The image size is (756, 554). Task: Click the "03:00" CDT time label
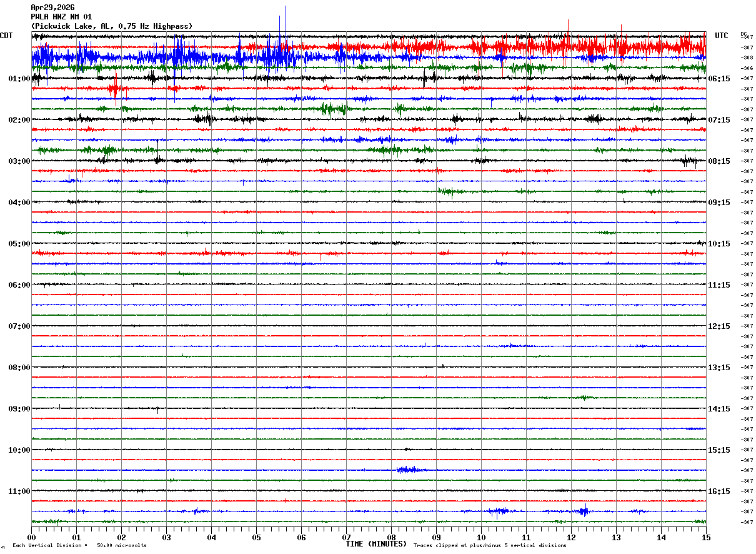tap(19, 161)
